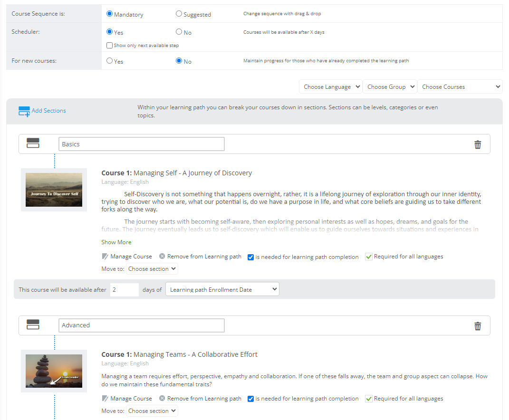
Task: Open the Choose Language dropdown
Action: tap(330, 86)
